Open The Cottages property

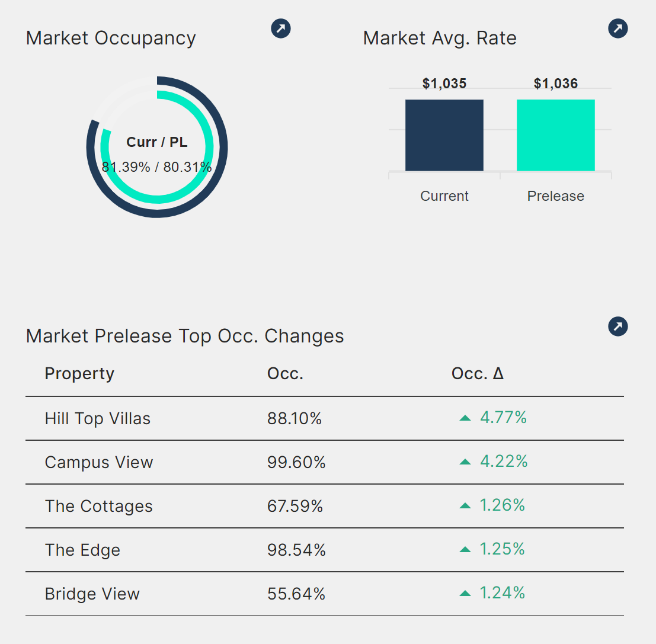[99, 507]
